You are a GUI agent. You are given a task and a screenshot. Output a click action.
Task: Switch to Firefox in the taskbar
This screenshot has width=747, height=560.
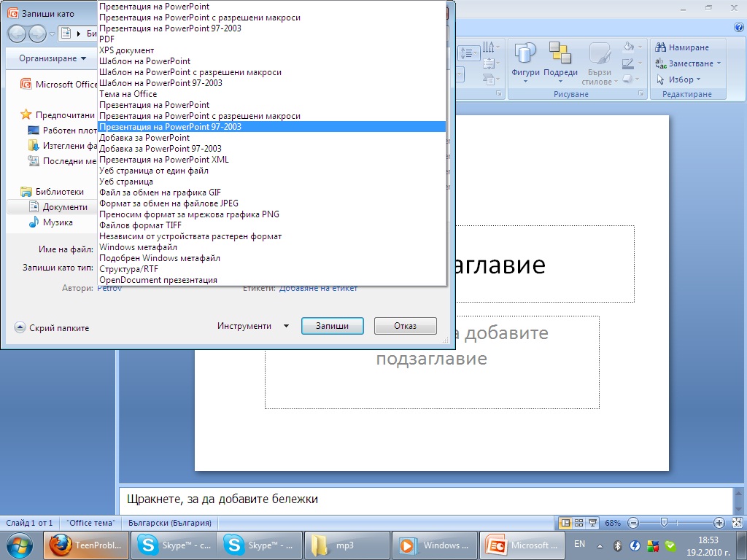click(86, 545)
